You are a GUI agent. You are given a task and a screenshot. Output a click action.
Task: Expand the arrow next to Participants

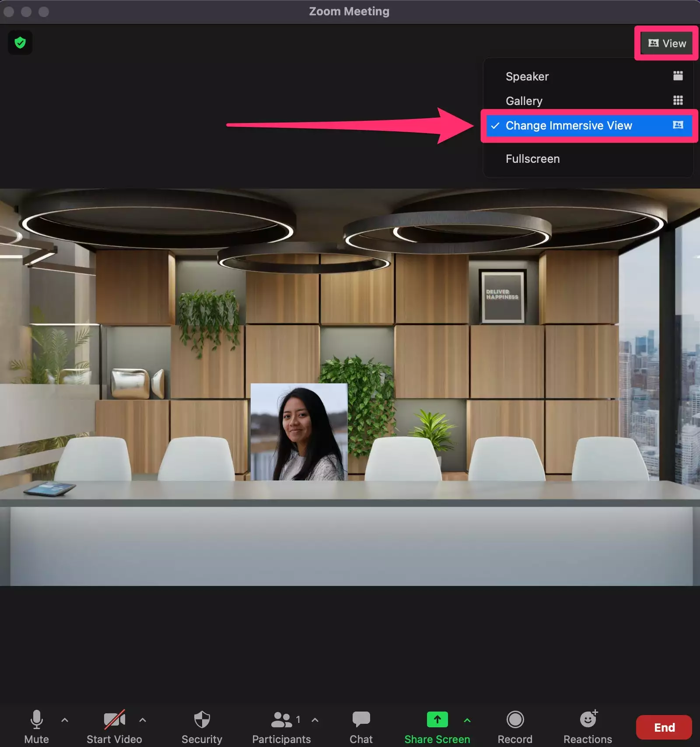point(315,720)
